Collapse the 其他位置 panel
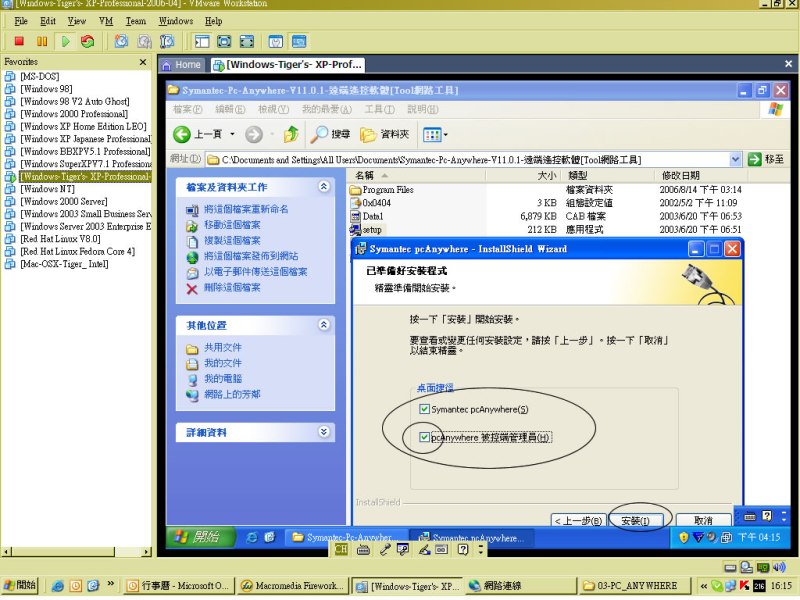The height and width of the screenshot is (600, 800). 324,324
